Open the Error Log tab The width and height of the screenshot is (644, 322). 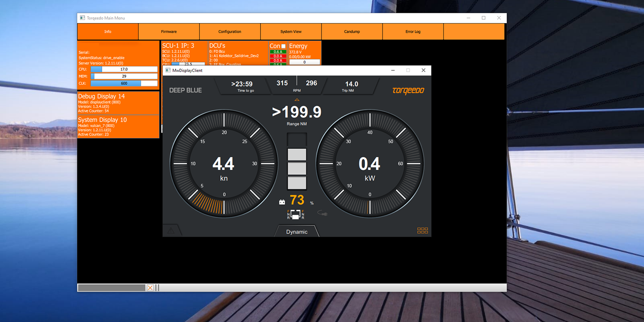pos(413,31)
